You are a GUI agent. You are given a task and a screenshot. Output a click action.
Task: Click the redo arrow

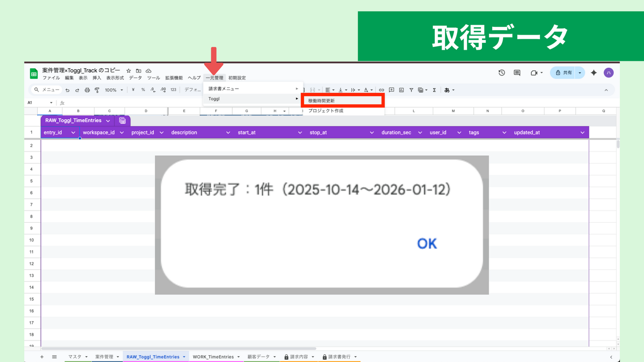(x=77, y=90)
